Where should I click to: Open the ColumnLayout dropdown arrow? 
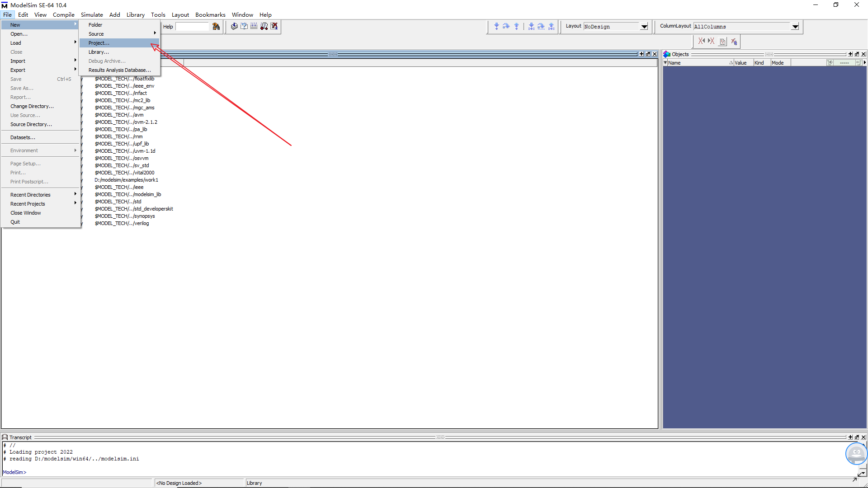(795, 27)
